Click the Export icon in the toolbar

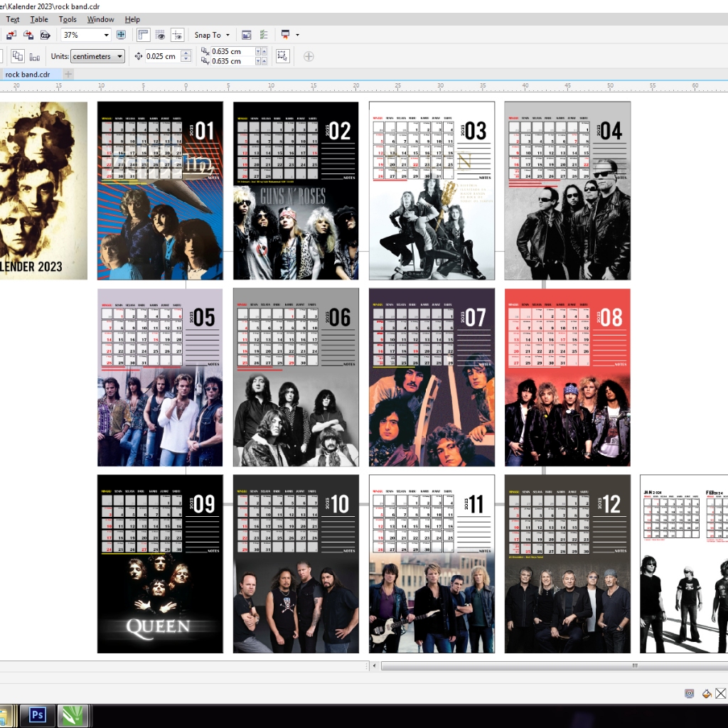point(28,35)
